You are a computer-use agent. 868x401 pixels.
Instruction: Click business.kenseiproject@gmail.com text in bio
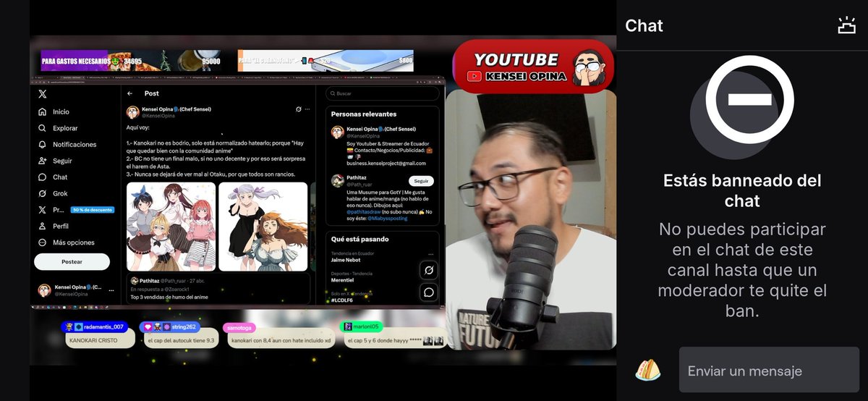click(x=386, y=163)
